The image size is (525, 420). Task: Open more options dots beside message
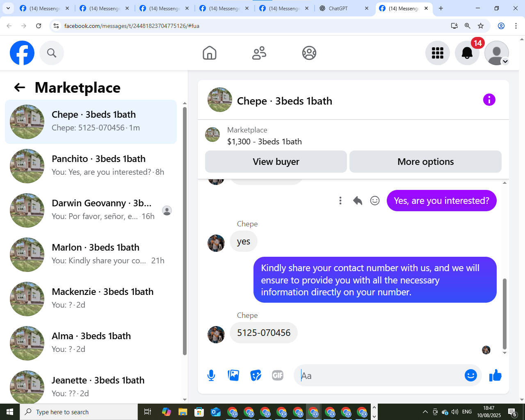(340, 201)
